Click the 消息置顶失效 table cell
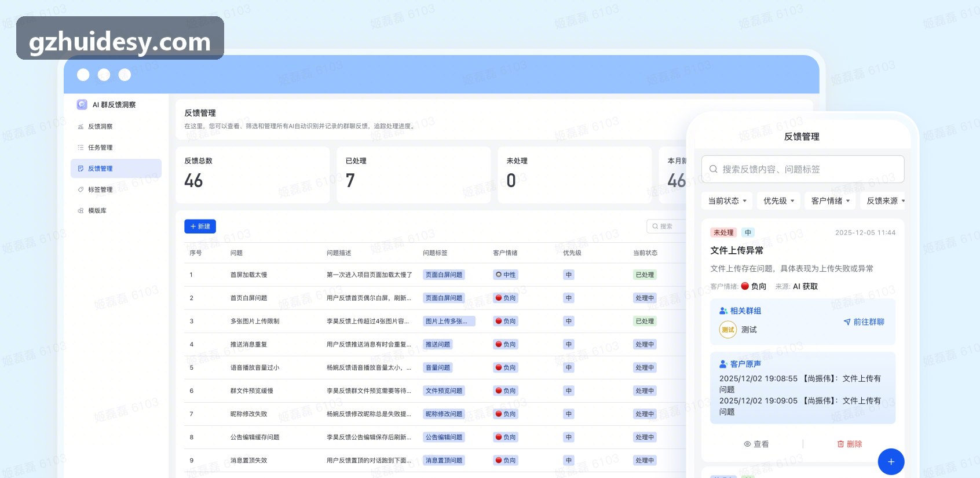 click(x=248, y=461)
